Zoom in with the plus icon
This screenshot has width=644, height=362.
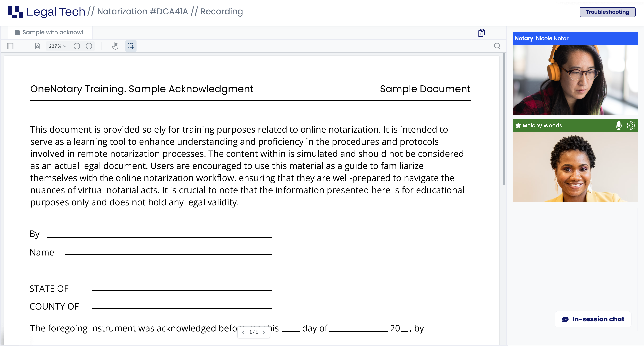click(x=89, y=46)
